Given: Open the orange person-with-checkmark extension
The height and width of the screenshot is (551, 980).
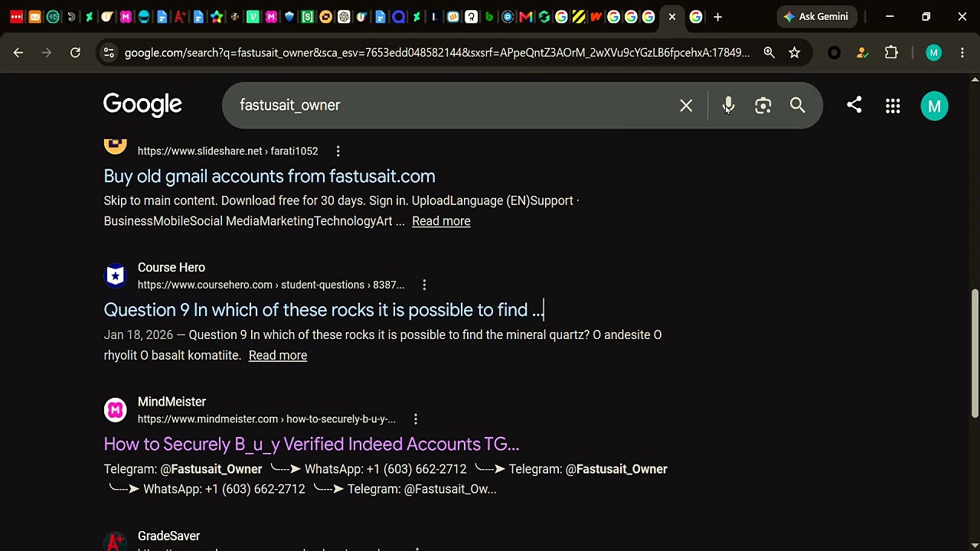Looking at the screenshot, I should 862,53.
